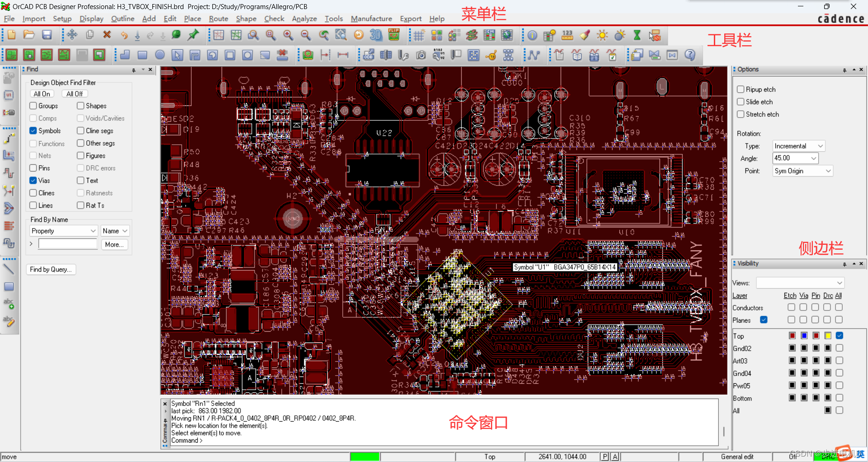Enable the Groups find filter
The width and height of the screenshot is (868, 462).
point(33,106)
